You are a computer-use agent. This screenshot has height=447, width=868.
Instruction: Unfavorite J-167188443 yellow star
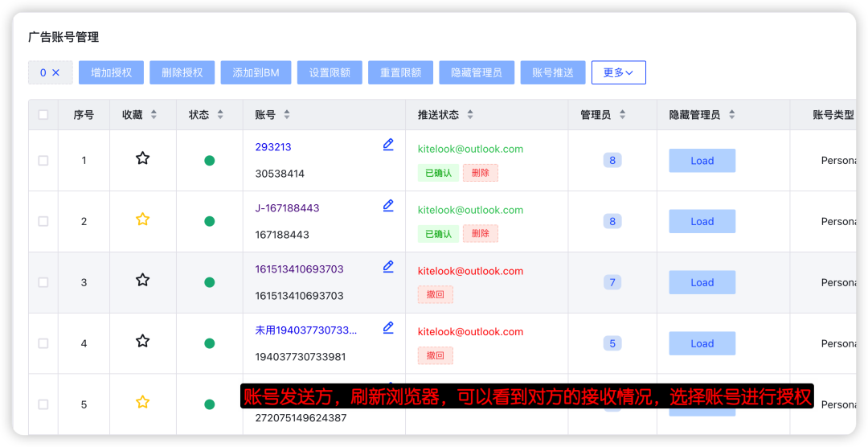143,219
